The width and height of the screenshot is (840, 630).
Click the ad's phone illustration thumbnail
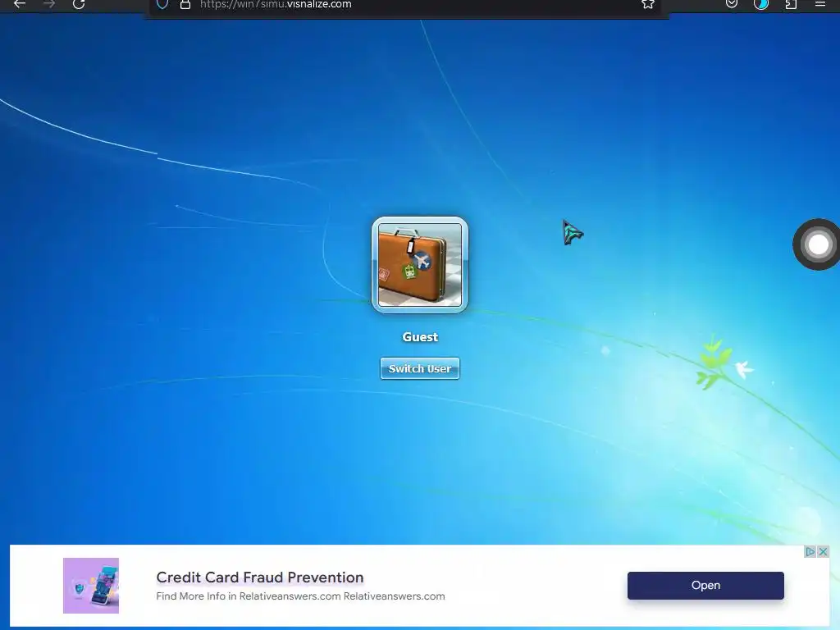[x=91, y=586]
